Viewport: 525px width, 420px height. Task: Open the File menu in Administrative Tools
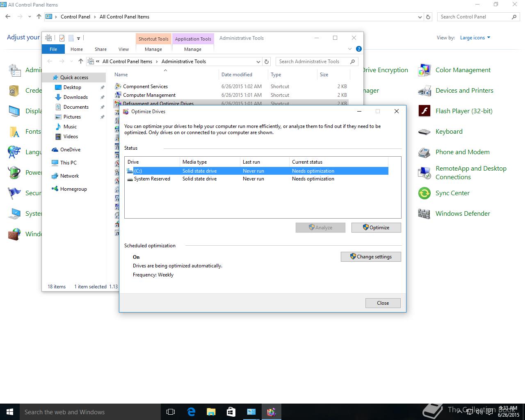pos(53,49)
